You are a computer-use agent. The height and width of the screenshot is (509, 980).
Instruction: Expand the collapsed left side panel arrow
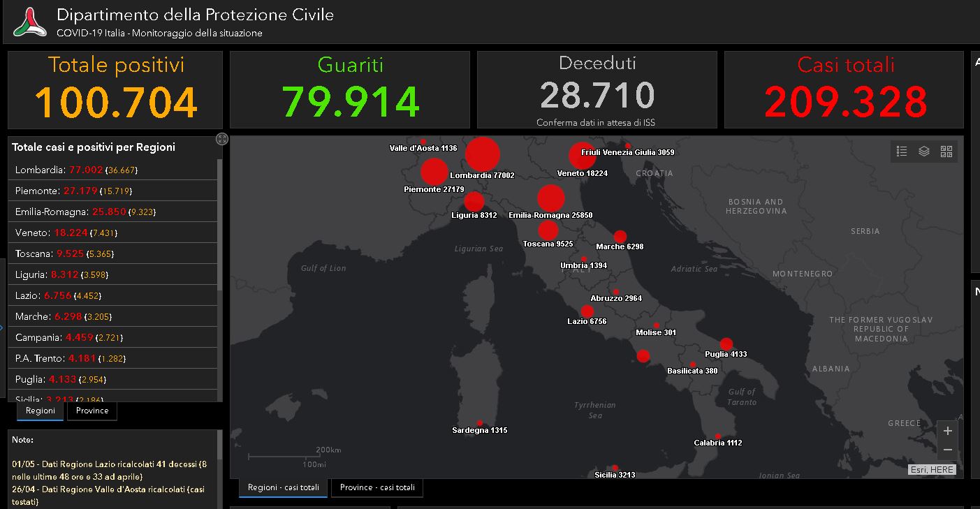(x=2, y=327)
